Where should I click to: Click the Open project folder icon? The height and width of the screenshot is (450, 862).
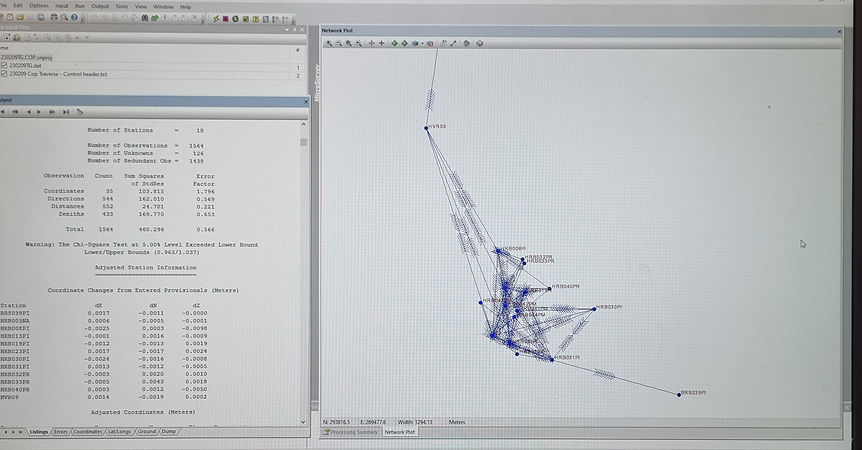pyautogui.click(x=20, y=18)
